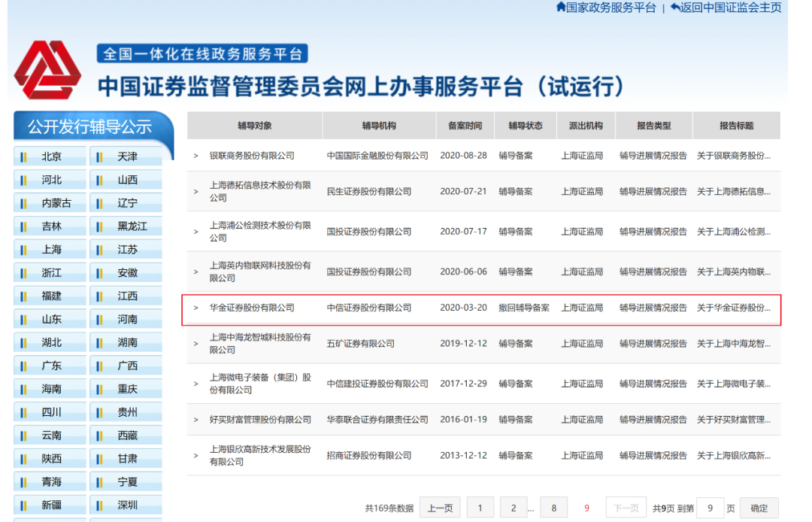
Task: Select 内蒙古 region entry
Action: [56, 203]
